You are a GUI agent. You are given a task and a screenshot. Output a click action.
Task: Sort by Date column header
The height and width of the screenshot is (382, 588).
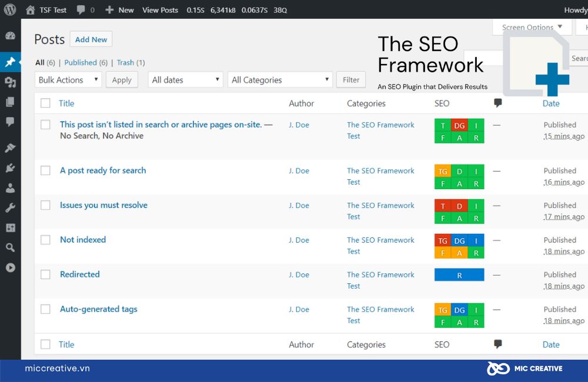[551, 103]
